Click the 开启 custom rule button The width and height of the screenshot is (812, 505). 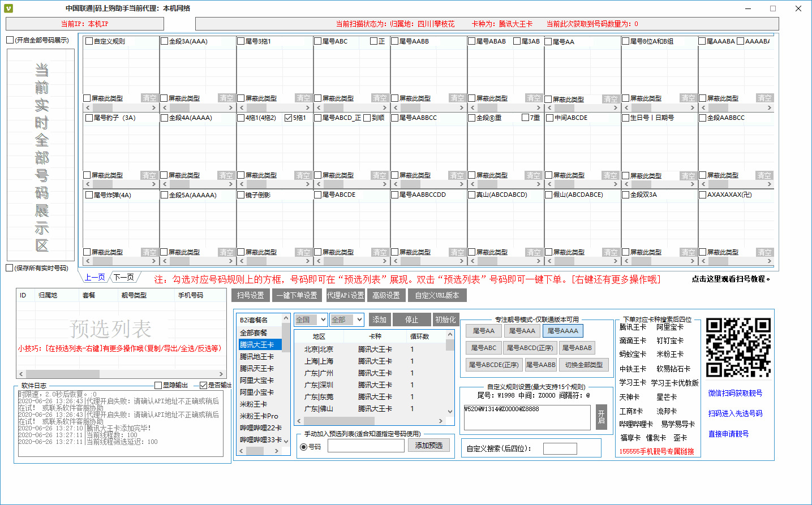coord(602,417)
